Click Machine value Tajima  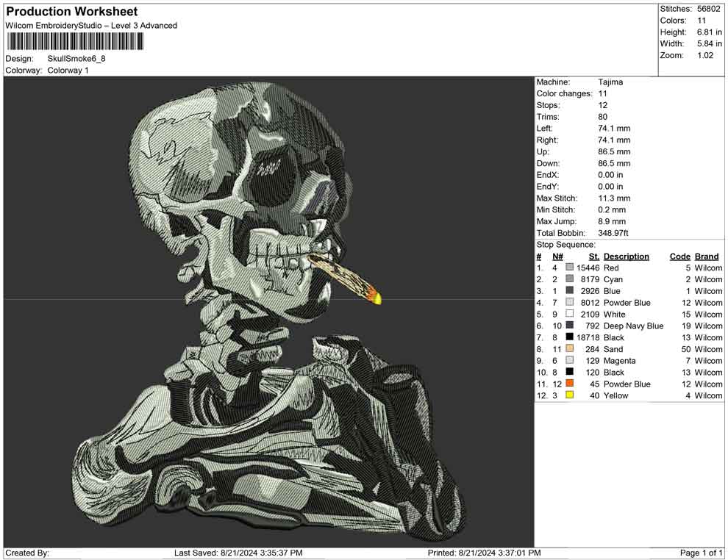(610, 82)
